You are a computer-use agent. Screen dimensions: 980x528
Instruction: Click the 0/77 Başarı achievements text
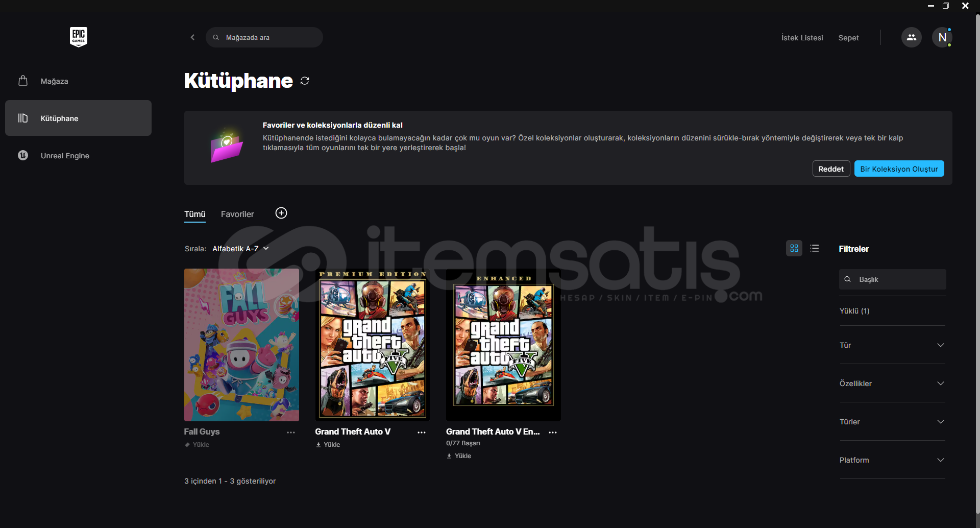[463, 443]
